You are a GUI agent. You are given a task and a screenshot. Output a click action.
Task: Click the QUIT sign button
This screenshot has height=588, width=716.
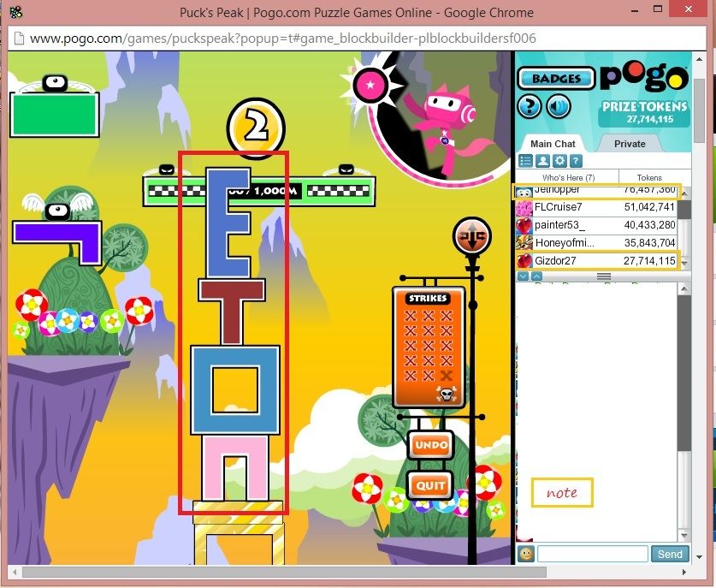430,485
